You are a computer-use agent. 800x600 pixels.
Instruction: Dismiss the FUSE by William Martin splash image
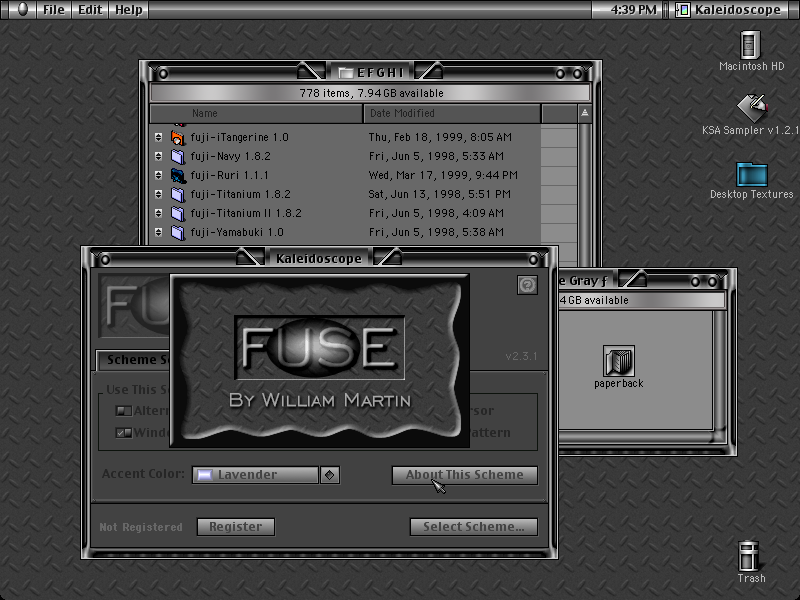[x=319, y=361]
